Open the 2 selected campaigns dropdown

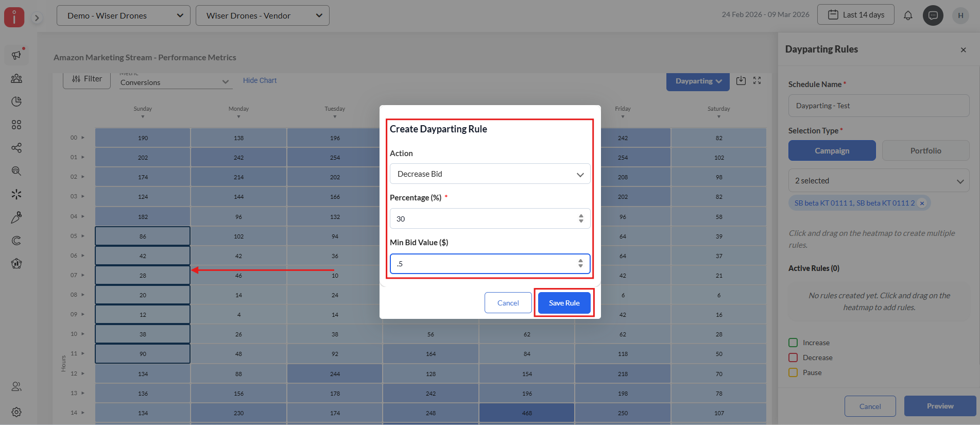(879, 181)
